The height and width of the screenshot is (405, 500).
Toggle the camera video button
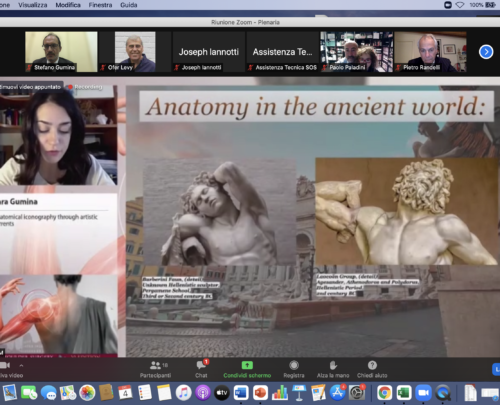[5, 365]
